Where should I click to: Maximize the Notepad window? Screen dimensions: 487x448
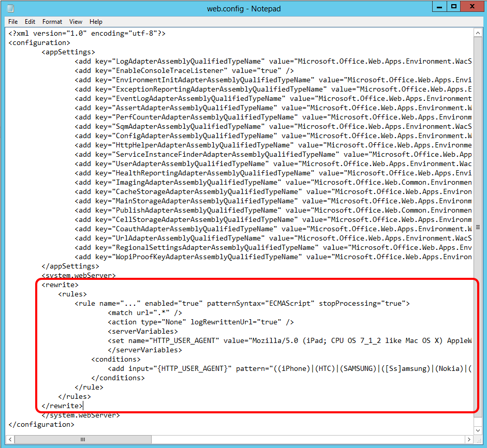point(454,7)
